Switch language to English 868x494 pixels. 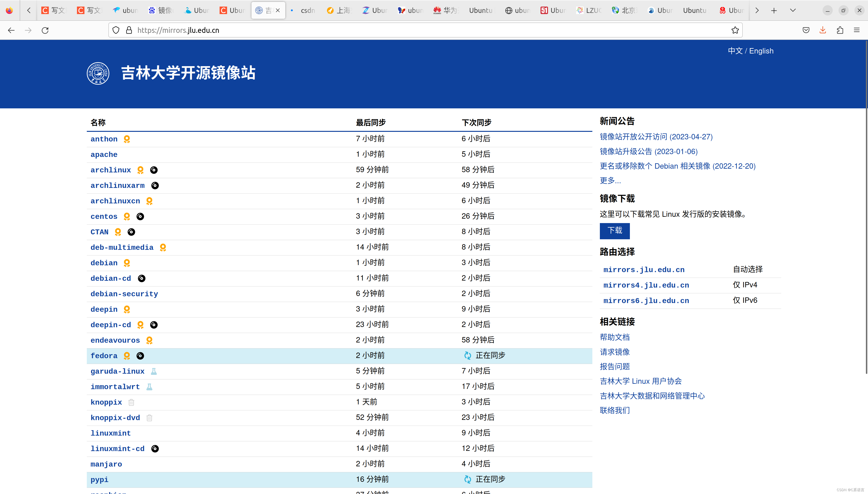coord(761,51)
